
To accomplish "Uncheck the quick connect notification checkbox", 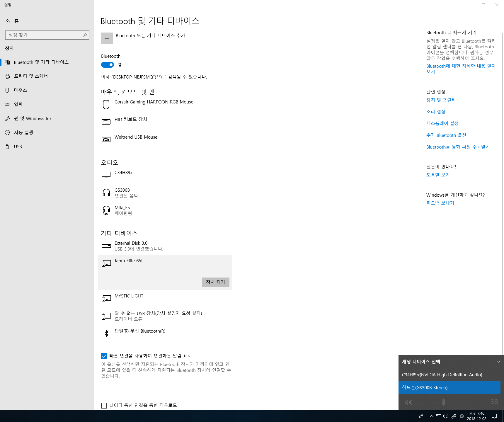I will click(x=104, y=356).
